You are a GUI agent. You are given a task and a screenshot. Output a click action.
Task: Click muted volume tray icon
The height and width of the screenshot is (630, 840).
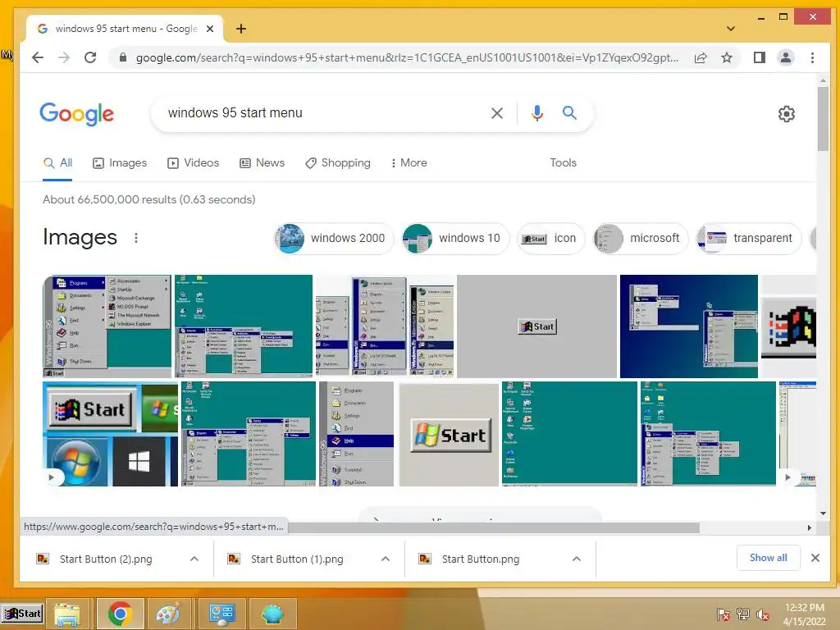pos(763,614)
